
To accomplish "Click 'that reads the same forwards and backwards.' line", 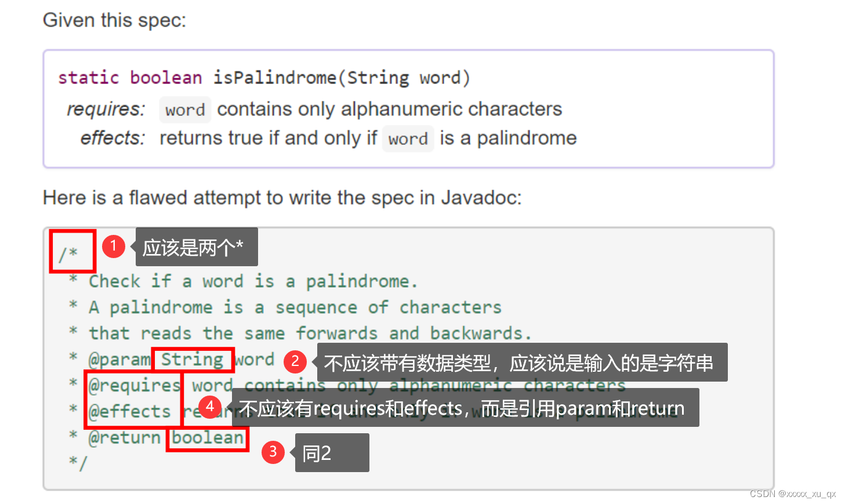I will click(x=310, y=333).
